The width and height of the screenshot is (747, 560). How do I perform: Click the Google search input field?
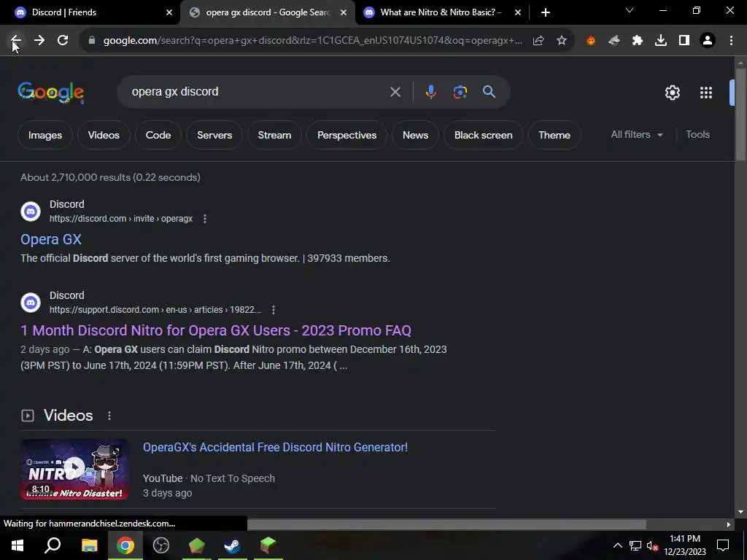click(x=258, y=92)
